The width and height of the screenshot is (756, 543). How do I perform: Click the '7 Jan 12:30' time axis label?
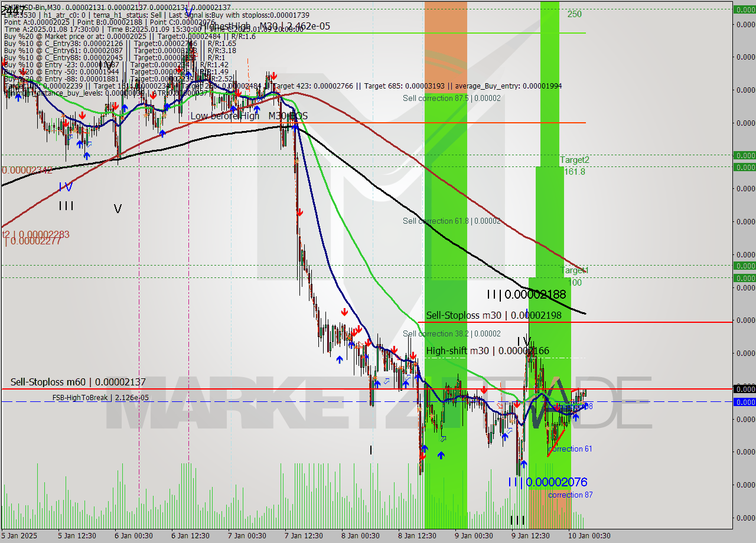(x=304, y=536)
